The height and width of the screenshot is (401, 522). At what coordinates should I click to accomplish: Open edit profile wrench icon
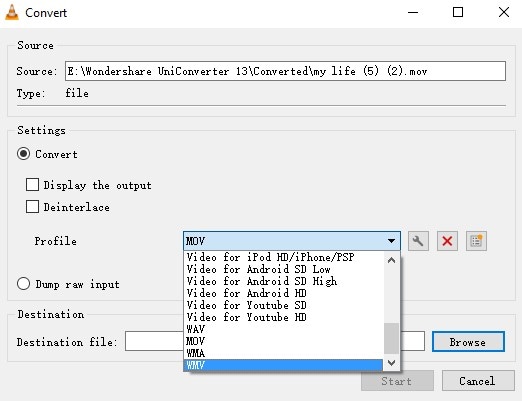point(418,241)
